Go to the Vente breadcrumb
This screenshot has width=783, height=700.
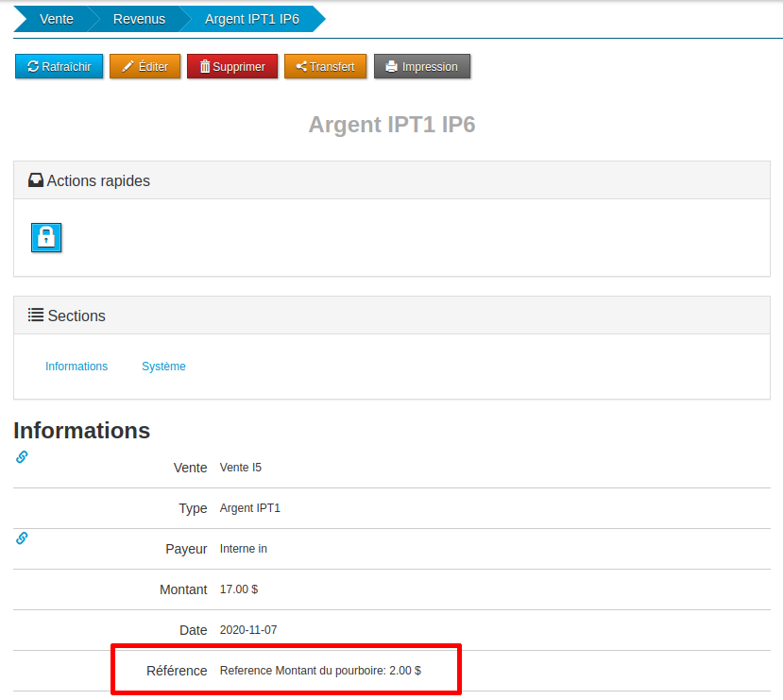56,19
